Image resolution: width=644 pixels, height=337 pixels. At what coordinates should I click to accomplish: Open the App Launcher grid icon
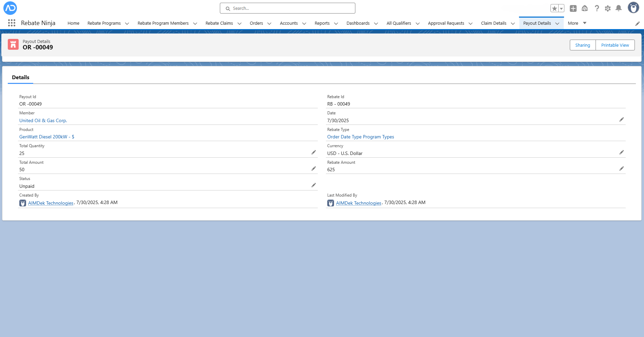pyautogui.click(x=12, y=23)
